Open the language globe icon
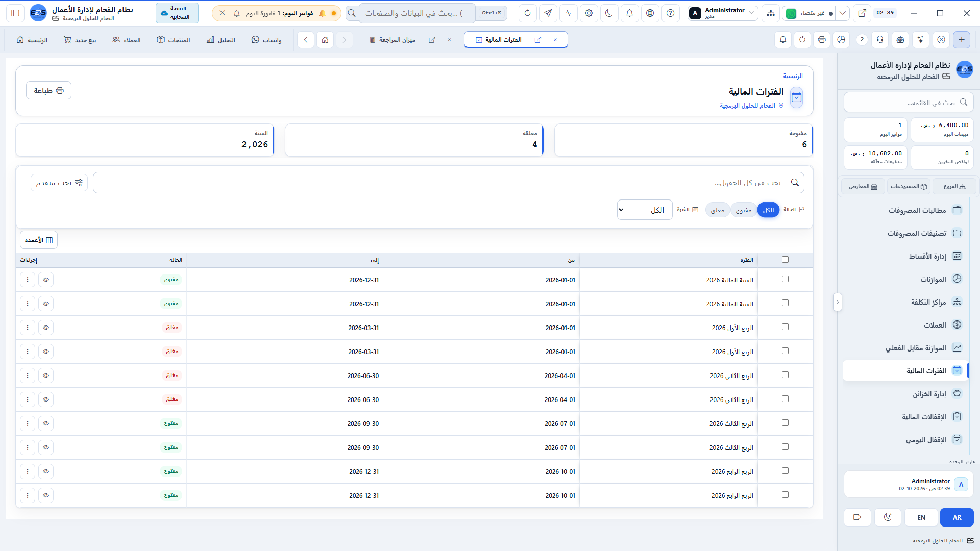 tap(650, 13)
